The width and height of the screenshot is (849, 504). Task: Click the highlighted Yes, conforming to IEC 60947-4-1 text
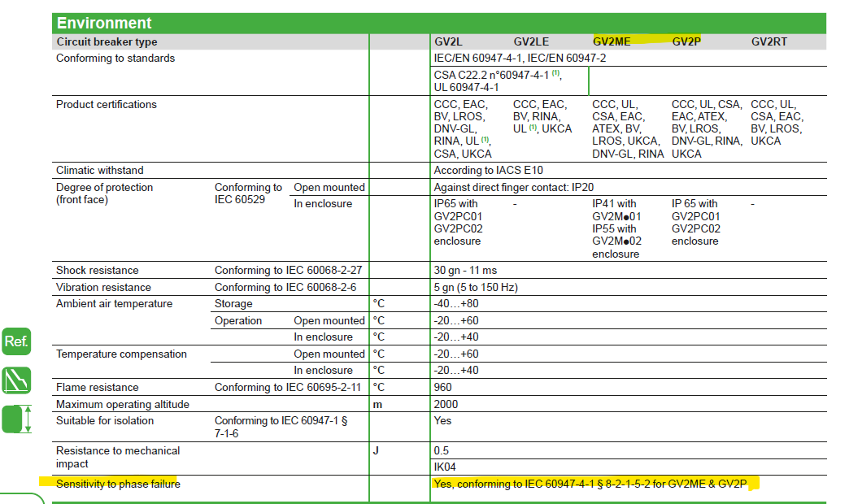click(590, 484)
